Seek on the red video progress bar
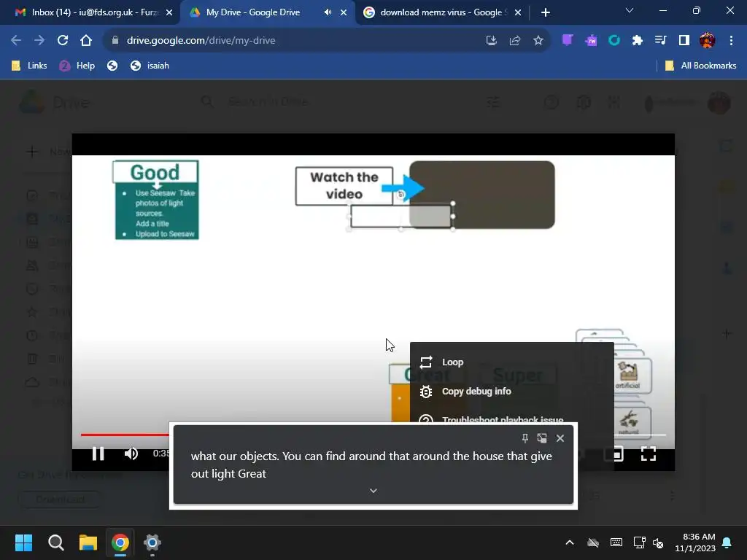Viewport: 747px width, 560px height. pyautogui.click(x=125, y=435)
